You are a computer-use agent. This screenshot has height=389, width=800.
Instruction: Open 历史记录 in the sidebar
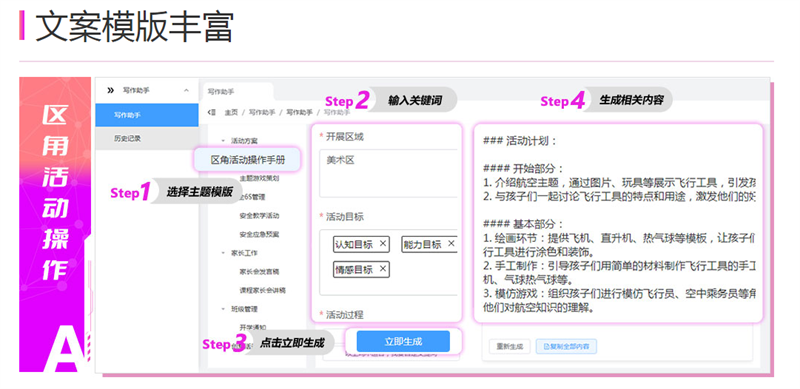pos(147,138)
